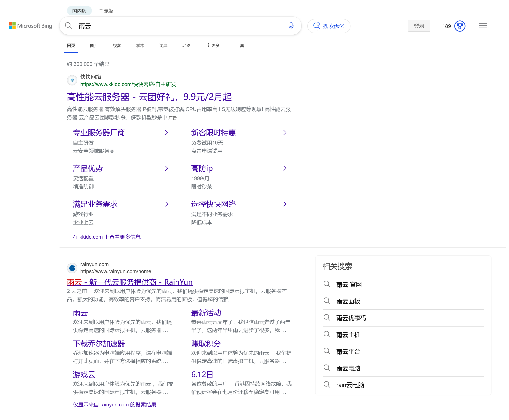
Task: Click the magnifier icon beside 雨云优惠码
Action: click(x=327, y=318)
